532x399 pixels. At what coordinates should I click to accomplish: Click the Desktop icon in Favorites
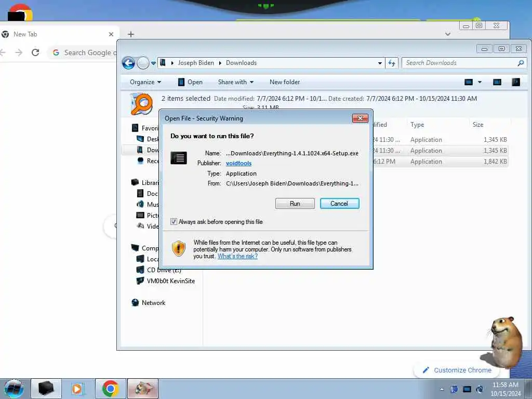point(140,139)
